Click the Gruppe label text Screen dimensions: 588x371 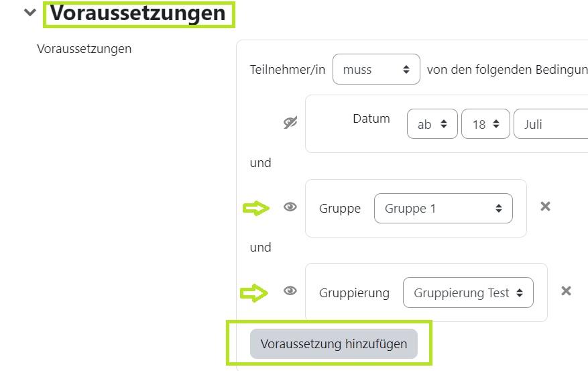coord(340,209)
